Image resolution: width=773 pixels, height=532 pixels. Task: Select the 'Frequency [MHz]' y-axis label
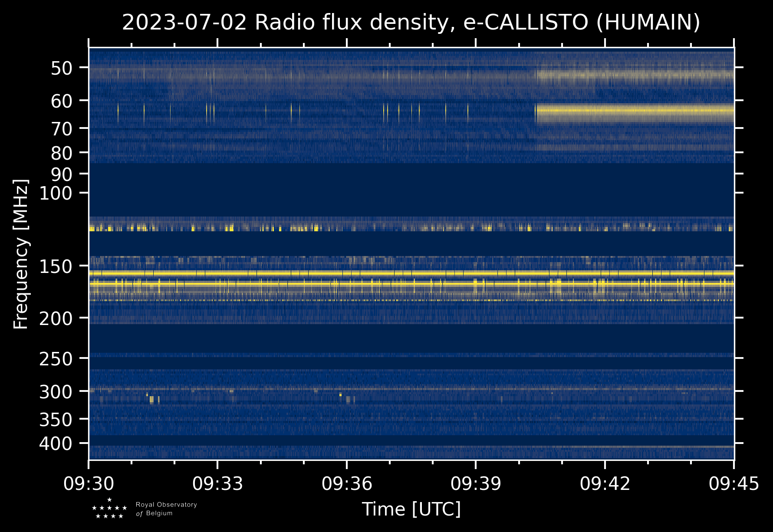[x=21, y=254]
